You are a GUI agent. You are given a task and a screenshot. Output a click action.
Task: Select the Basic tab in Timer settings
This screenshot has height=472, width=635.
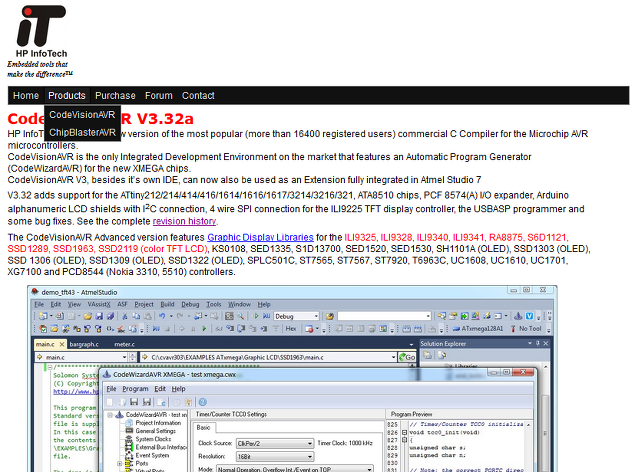(204, 428)
